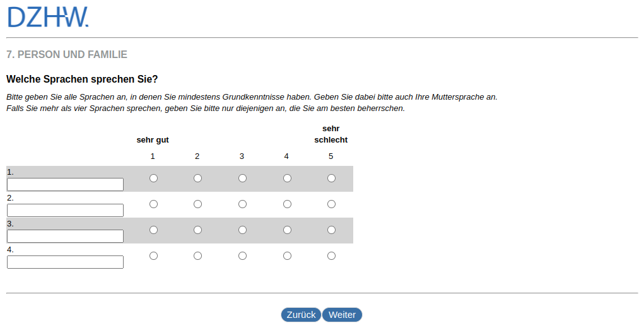Select rating 1 for language 2
This screenshot has height=328, width=644.
coord(153,204)
